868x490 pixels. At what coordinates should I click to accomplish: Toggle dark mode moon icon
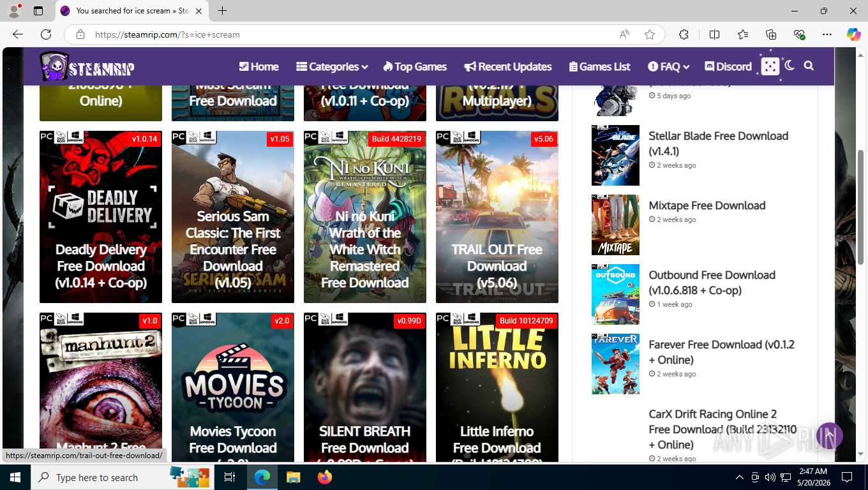click(789, 66)
